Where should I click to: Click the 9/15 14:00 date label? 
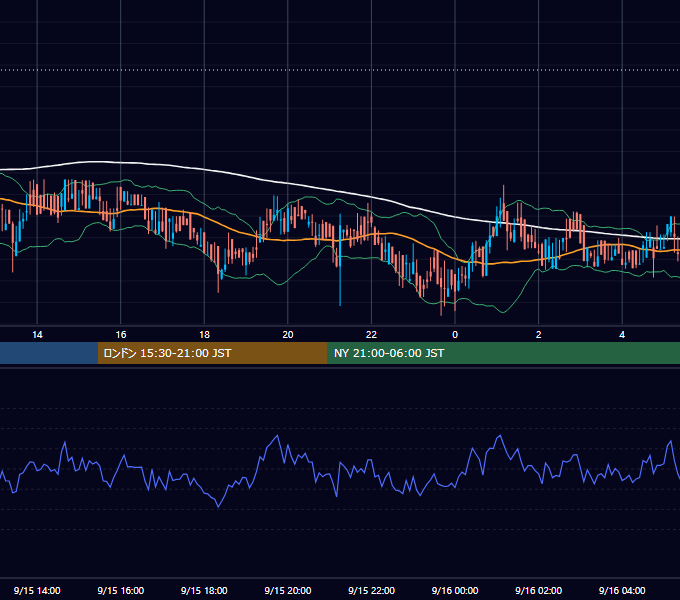[x=37, y=590]
